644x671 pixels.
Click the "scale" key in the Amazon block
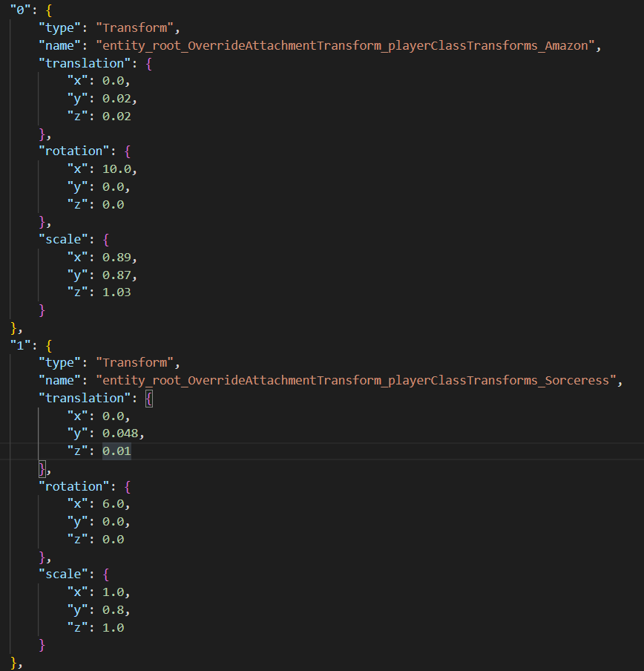pos(63,239)
